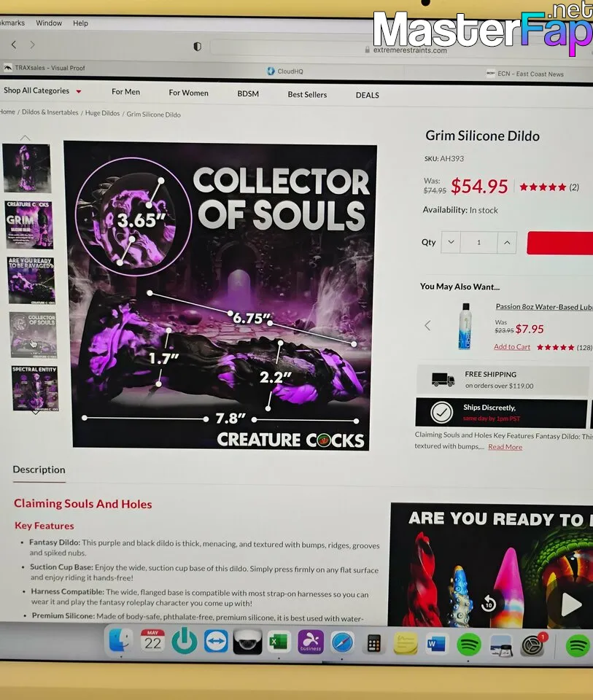
Task: Decrease quantity with down chevron
Action: (x=451, y=242)
